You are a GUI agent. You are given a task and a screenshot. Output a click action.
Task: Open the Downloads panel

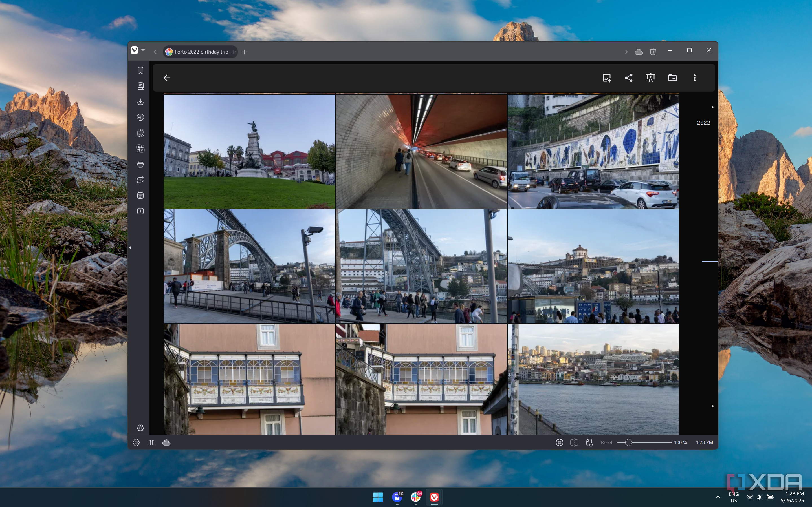pos(140,102)
